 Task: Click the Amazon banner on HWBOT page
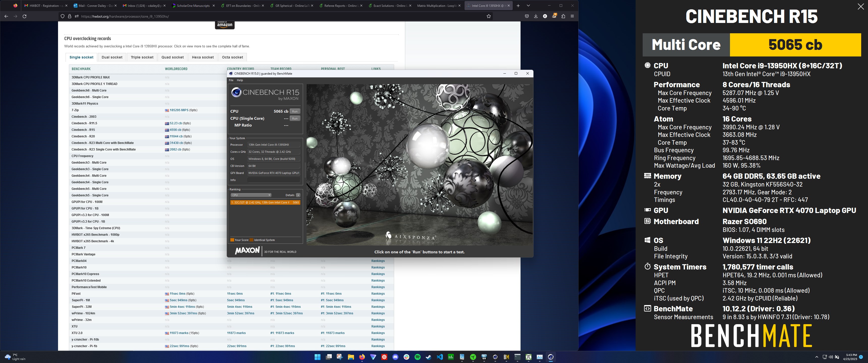[225, 25]
